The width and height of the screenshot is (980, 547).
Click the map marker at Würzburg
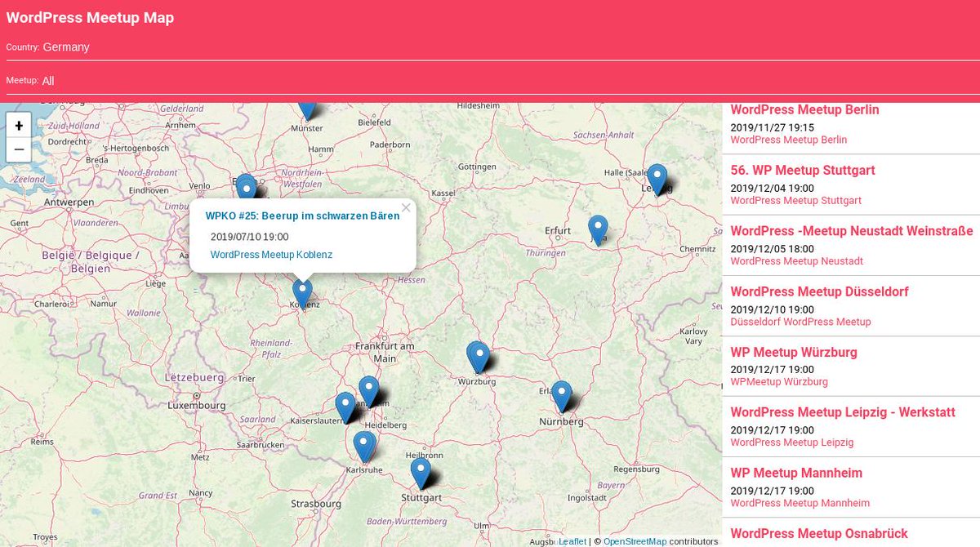pyautogui.click(x=479, y=357)
